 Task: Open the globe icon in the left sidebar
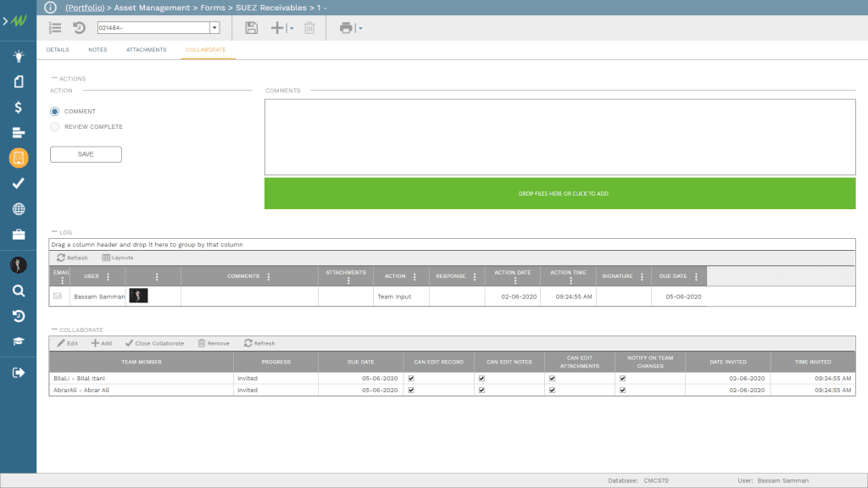17,208
